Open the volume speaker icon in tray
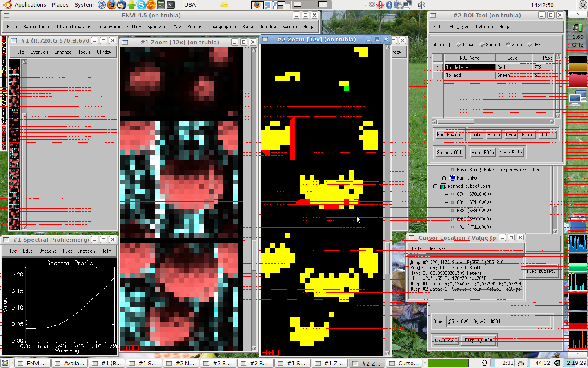The width and height of the screenshot is (588, 368). pyautogui.click(x=421, y=5)
